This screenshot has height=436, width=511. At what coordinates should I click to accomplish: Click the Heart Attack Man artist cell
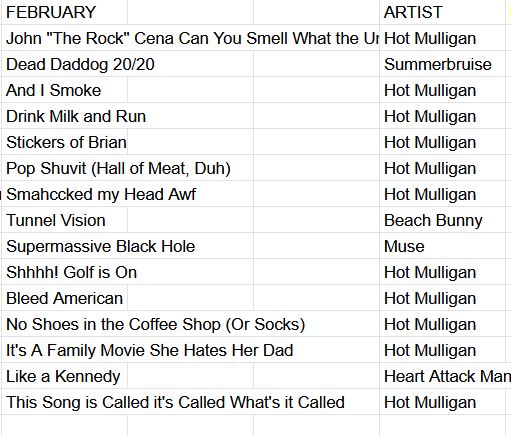[x=442, y=376]
